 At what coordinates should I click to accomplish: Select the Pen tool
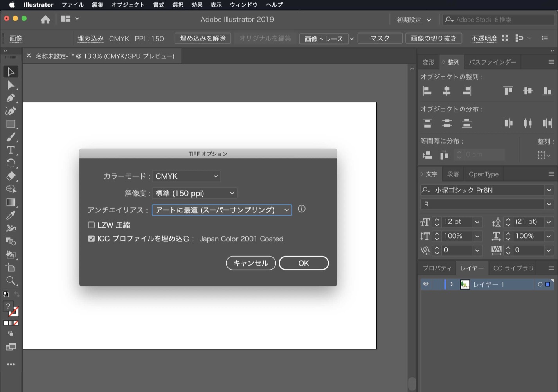click(11, 98)
